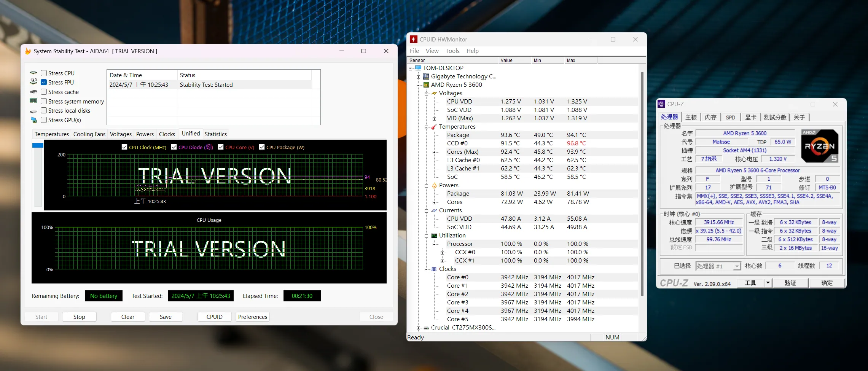The height and width of the screenshot is (371, 868).
Task: Click the Gigabyte Technology motherboard icon
Action: 426,76
